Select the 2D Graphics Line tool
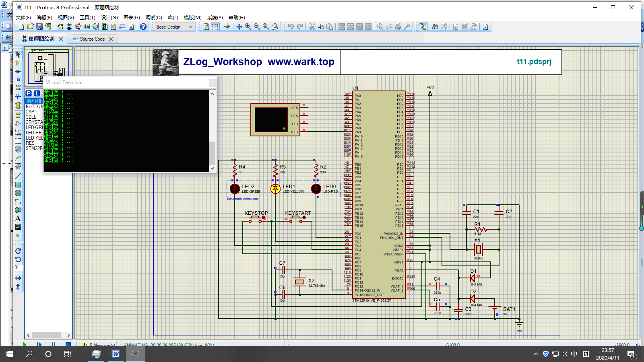 pos(18,176)
